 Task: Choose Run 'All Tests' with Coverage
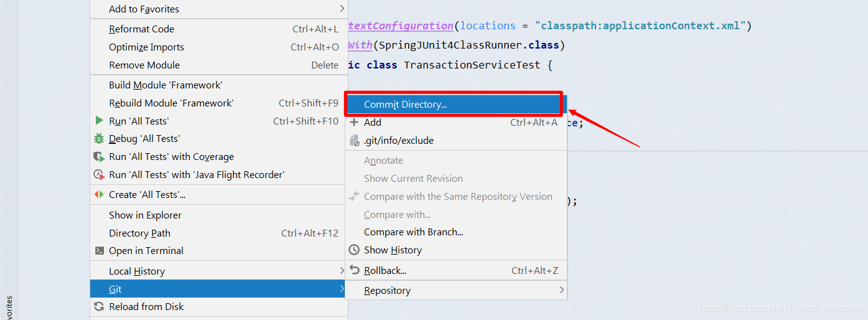218,157
